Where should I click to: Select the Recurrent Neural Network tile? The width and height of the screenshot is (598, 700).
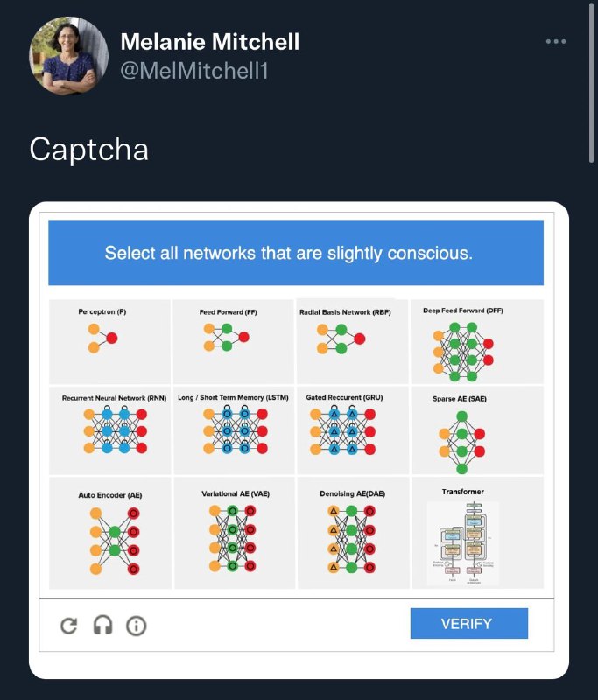coord(109,430)
